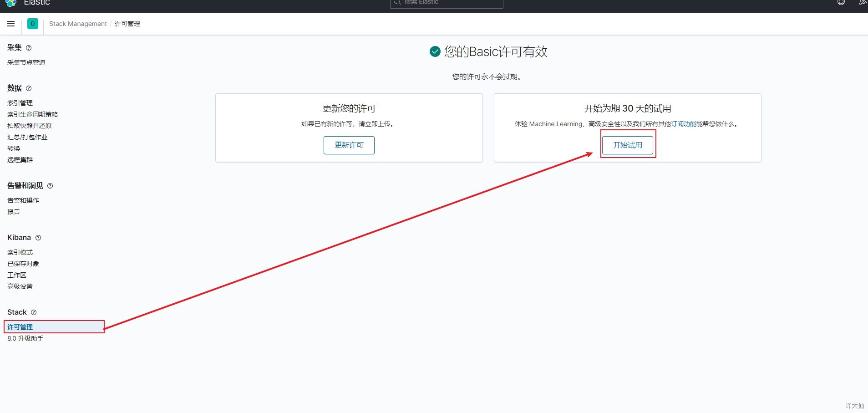Click the 许可管理 breadcrumb

pos(127,24)
